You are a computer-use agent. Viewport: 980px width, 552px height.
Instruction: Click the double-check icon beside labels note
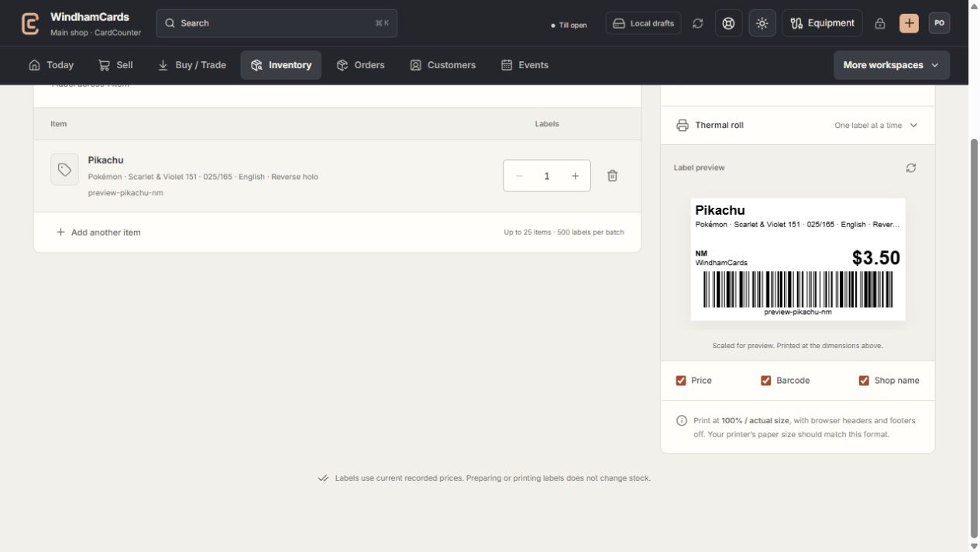click(x=323, y=478)
